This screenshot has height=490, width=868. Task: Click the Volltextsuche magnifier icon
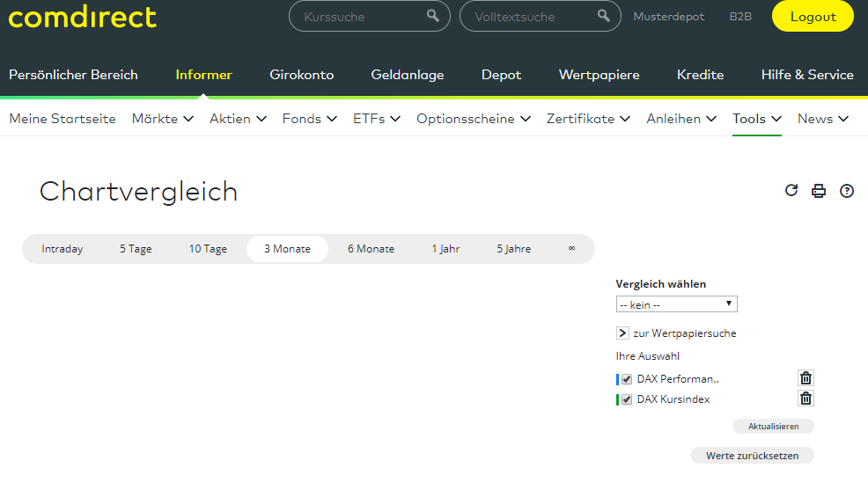click(x=603, y=16)
